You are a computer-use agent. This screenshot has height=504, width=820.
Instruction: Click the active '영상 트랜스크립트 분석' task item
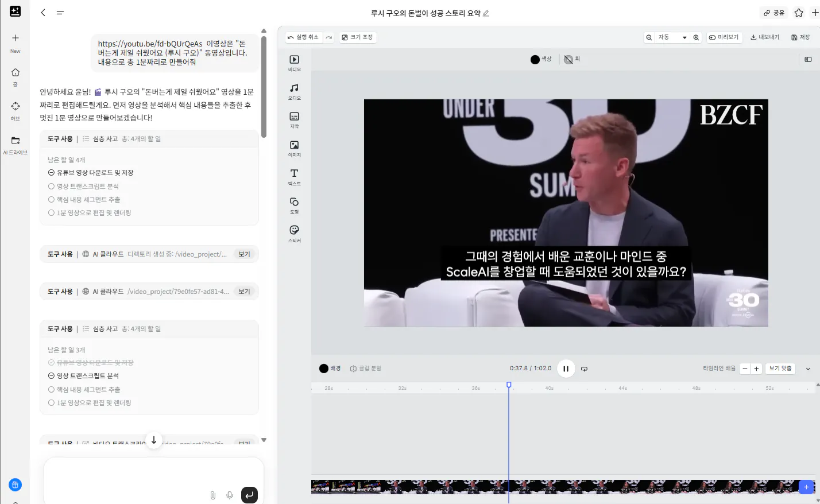pyautogui.click(x=88, y=376)
